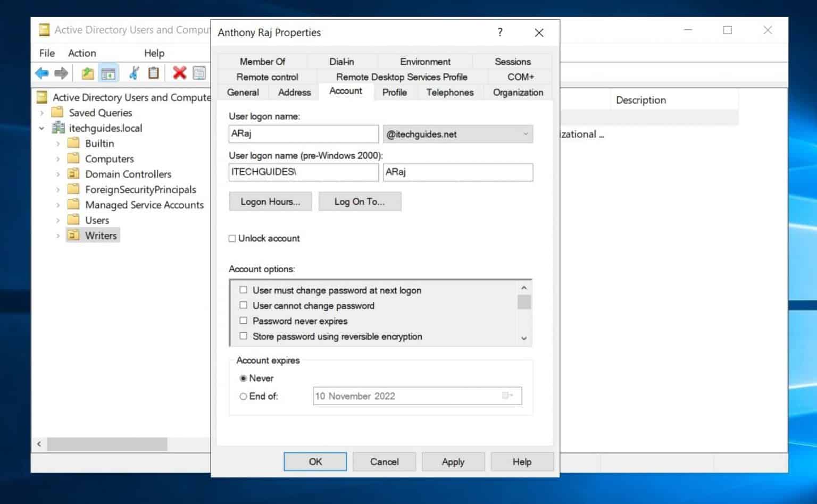Viewport: 817px width, 504px height.
Task: Toggle the show console tree icon
Action: pyautogui.click(x=109, y=73)
